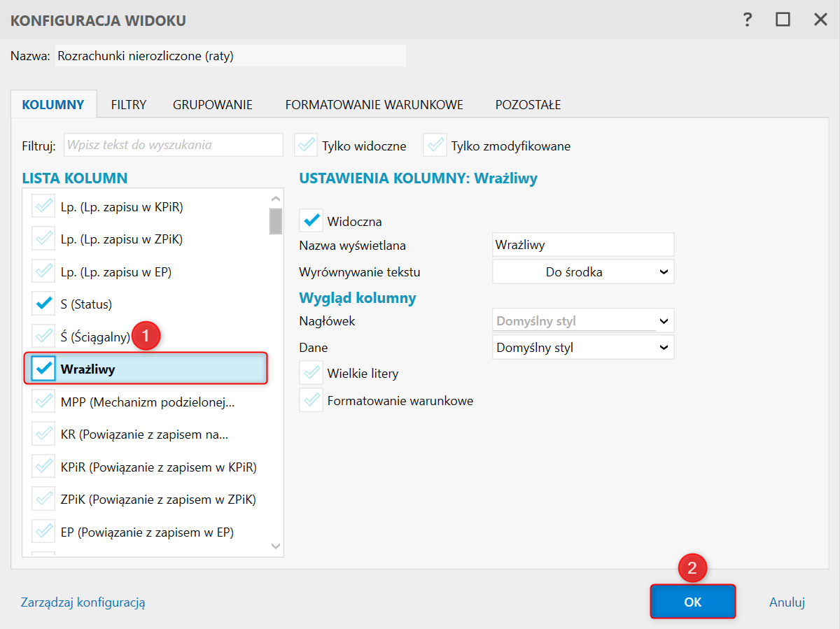Switch to the FILTRY tab
The image size is (840, 629).
coord(129,105)
